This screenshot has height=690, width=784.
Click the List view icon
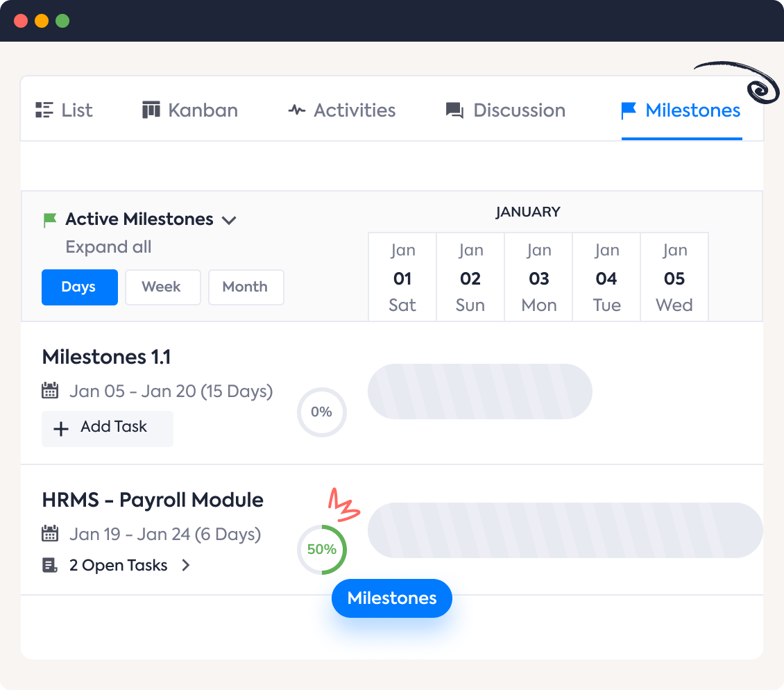tap(42, 110)
